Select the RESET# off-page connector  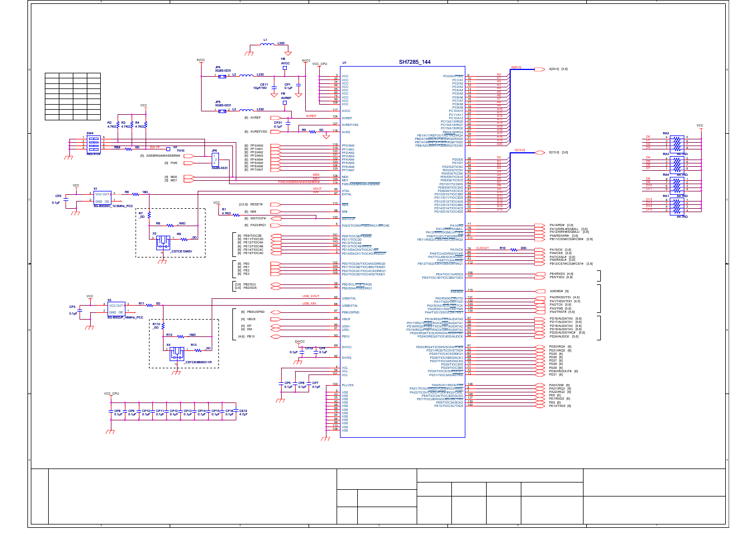pos(276,205)
